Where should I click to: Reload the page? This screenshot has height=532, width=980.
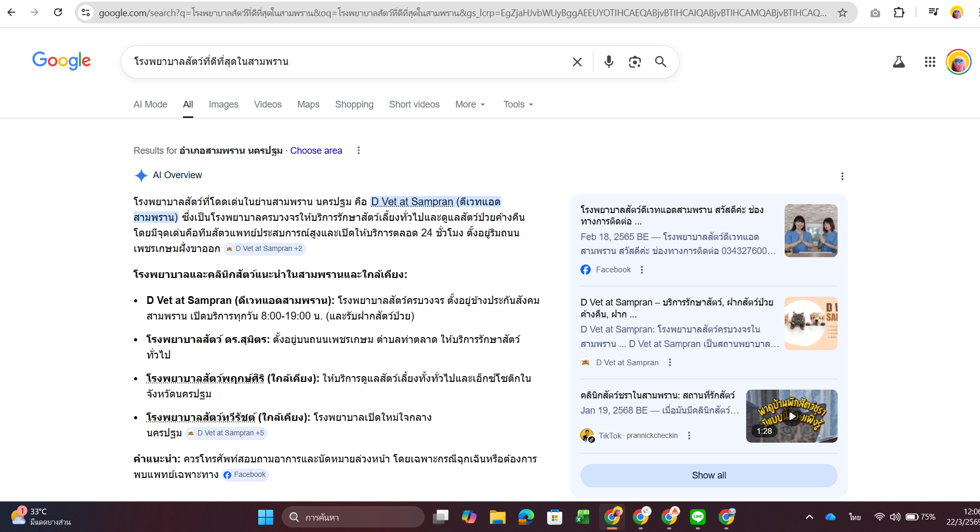58,12
